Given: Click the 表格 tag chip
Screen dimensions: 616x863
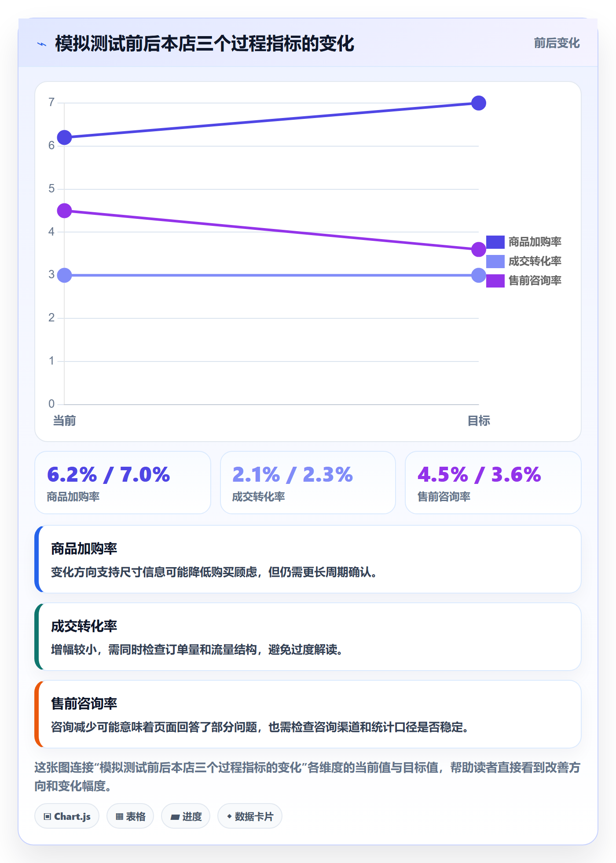Looking at the screenshot, I should coord(130,816).
